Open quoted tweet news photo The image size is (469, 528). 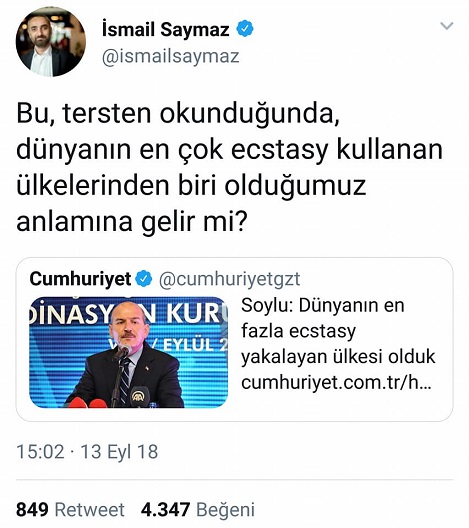click(x=129, y=352)
